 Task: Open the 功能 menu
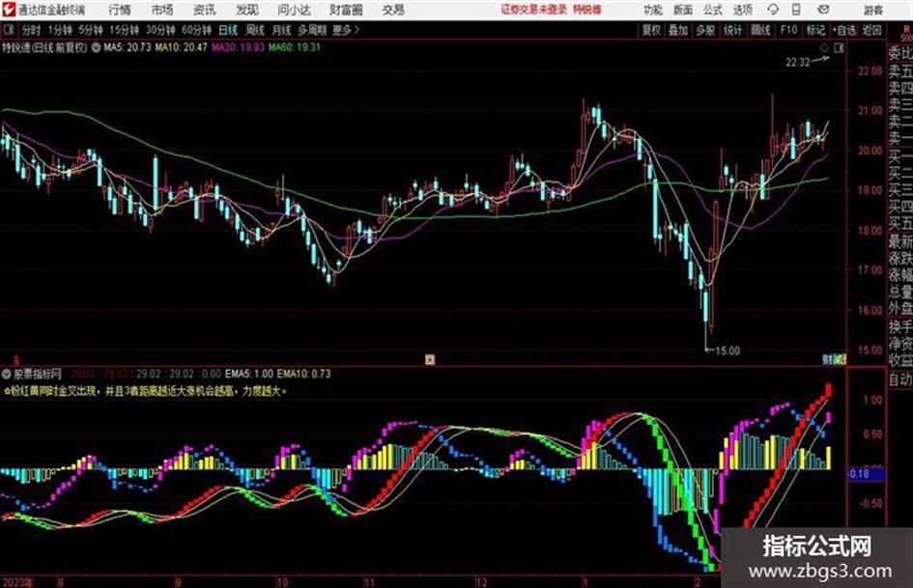pyautogui.click(x=653, y=10)
